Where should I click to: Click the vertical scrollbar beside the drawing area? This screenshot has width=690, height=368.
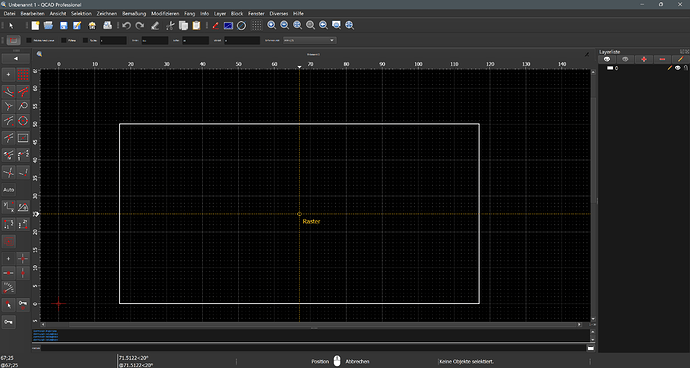tap(593, 194)
